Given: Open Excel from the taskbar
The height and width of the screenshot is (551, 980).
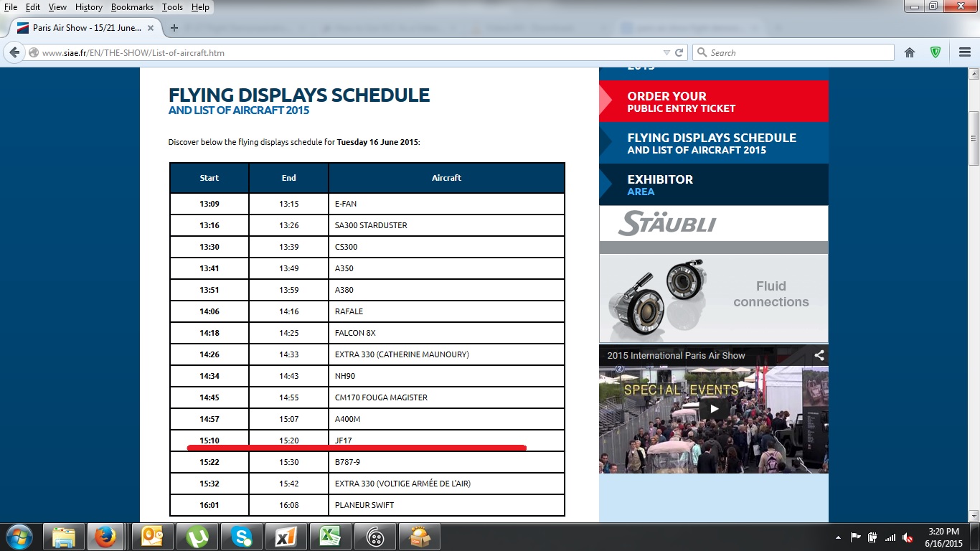Looking at the screenshot, I should click(330, 537).
